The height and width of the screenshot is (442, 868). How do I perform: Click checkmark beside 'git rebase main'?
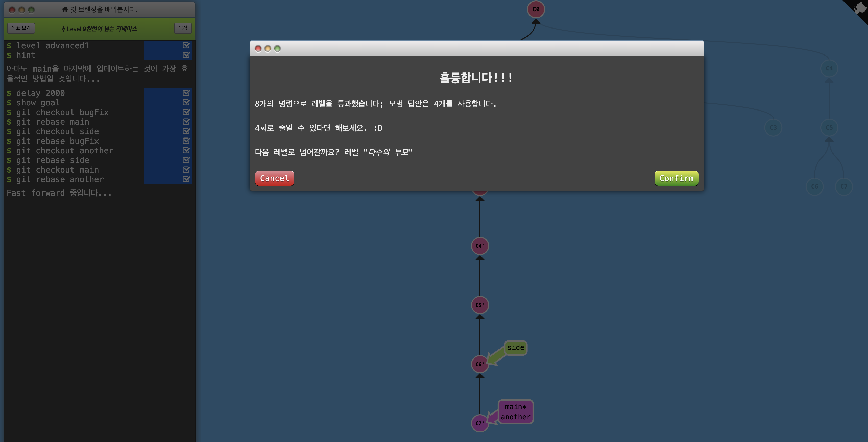tap(186, 122)
